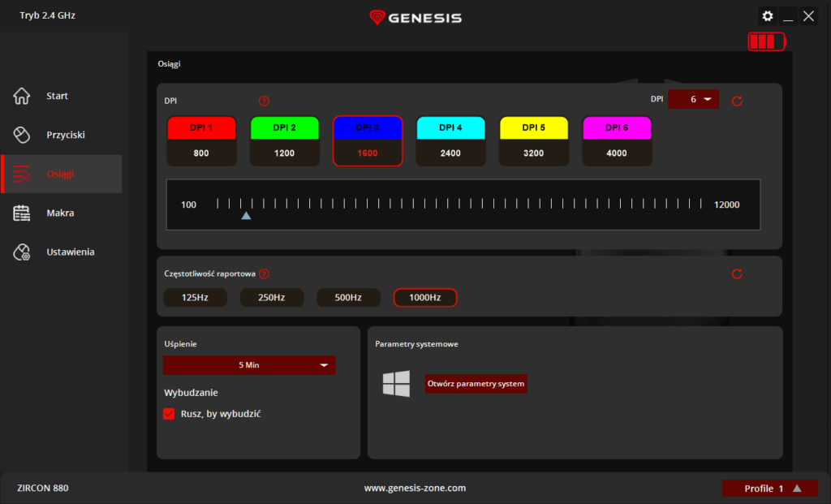Open Profile 1 selector
Screen dimensions: 831x504
(770, 488)
